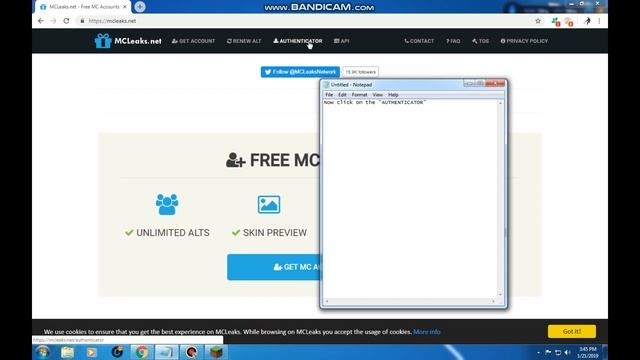Switch to Notepad taskbar button
Screen dimensions: 640x360
pos(166,352)
